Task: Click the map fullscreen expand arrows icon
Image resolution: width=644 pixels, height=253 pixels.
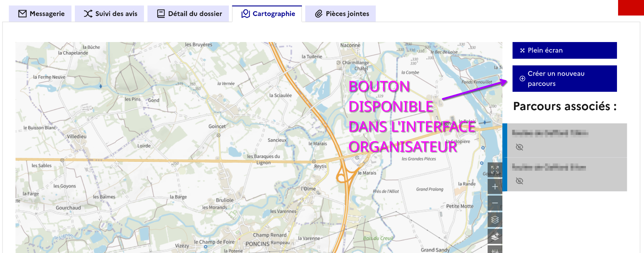Action: point(495,170)
